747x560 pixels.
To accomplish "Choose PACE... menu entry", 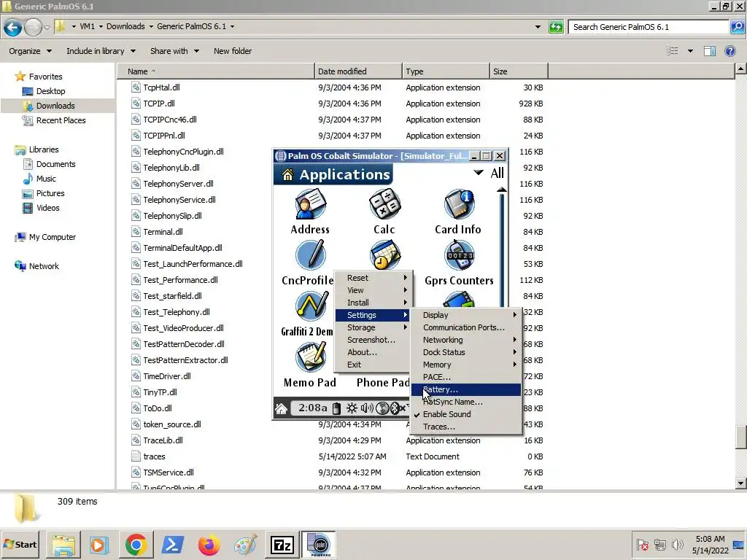I will click(x=466, y=377).
